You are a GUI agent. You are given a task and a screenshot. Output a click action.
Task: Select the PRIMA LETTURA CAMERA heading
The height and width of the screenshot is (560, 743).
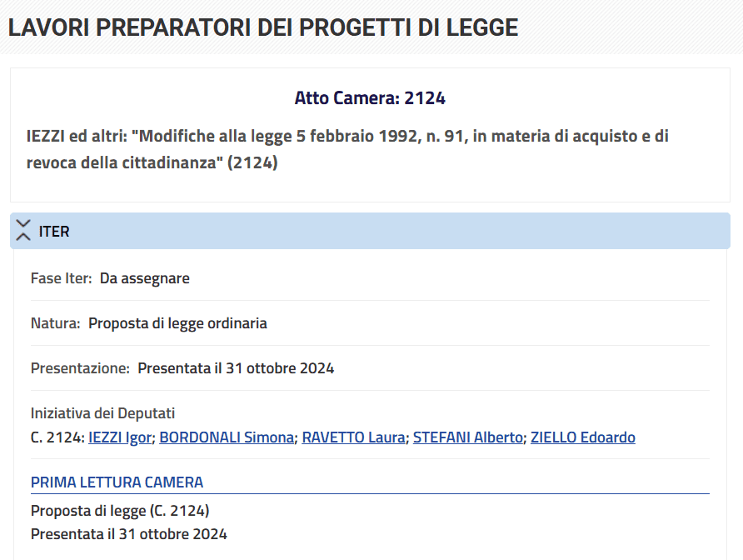coord(117,482)
